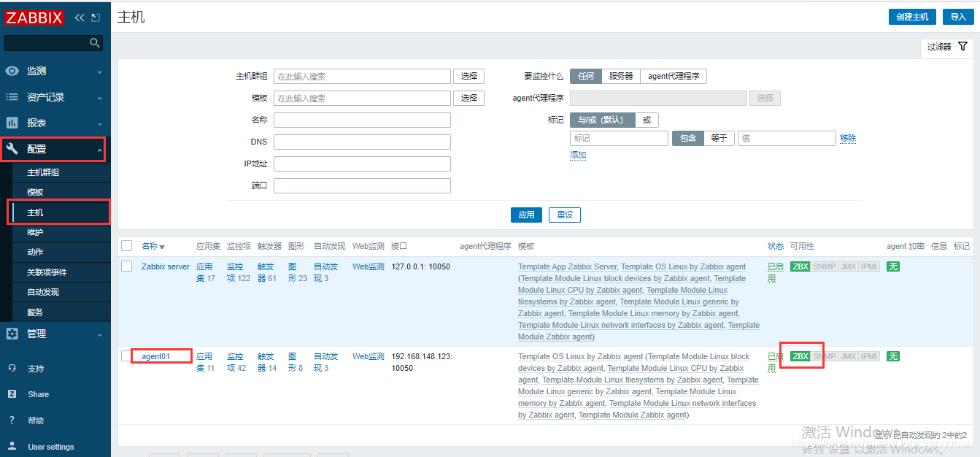Sort hosts by 名称 column header
This screenshot has width=980, height=457.
point(153,246)
